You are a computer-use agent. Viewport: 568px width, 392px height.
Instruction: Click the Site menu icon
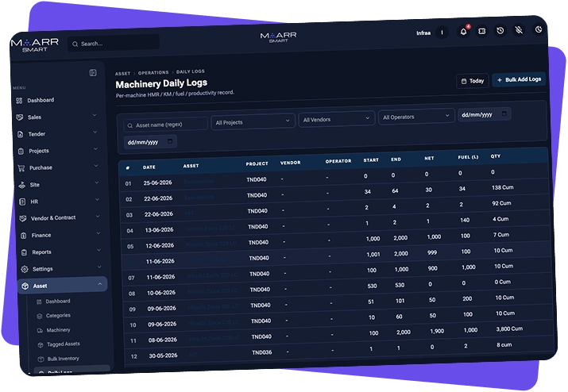click(21, 185)
